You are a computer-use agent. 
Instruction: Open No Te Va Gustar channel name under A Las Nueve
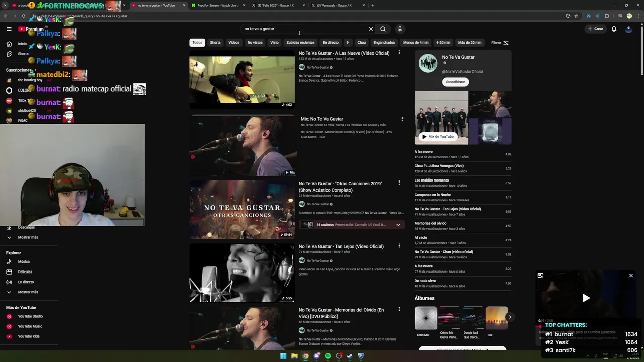[x=317, y=67]
